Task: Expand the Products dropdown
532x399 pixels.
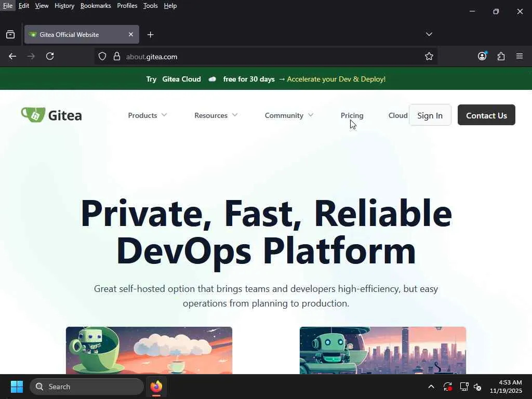Action: [x=147, y=115]
